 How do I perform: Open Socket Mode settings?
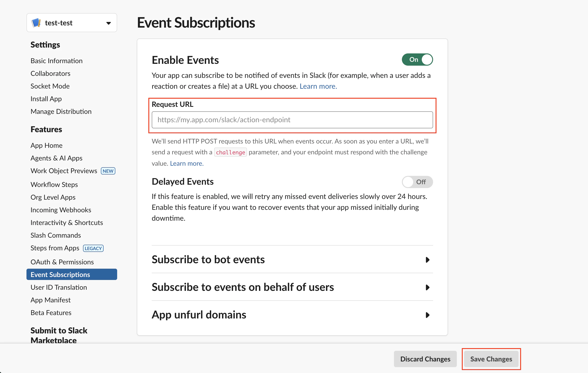50,86
